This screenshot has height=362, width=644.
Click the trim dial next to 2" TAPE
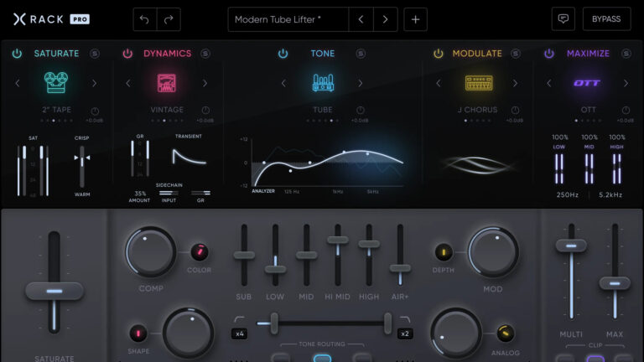95,111
